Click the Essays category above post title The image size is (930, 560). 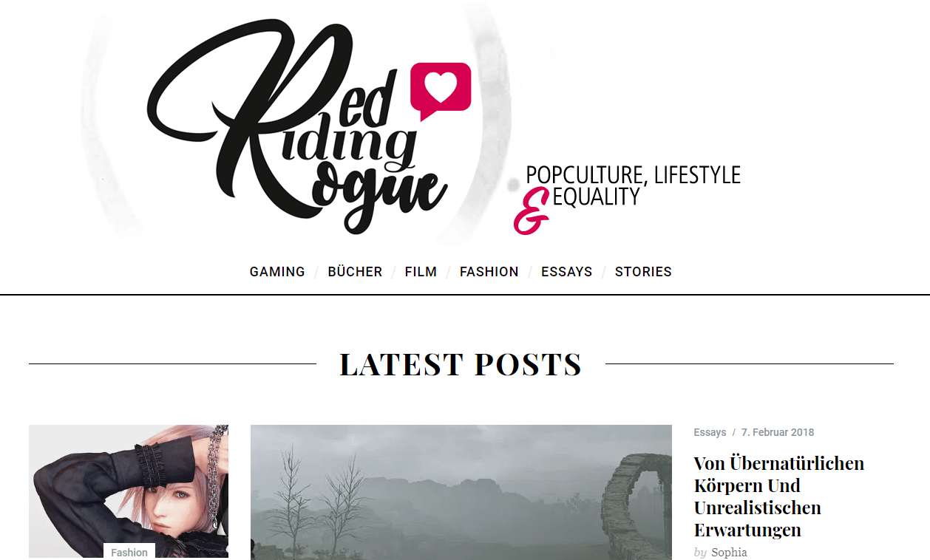710,432
